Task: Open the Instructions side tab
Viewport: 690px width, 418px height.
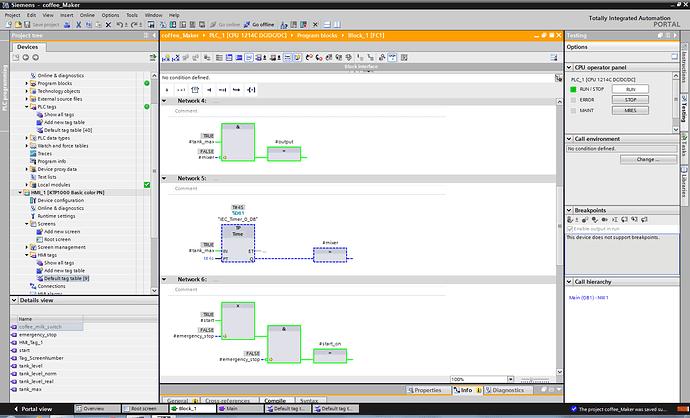Action: tap(684, 66)
